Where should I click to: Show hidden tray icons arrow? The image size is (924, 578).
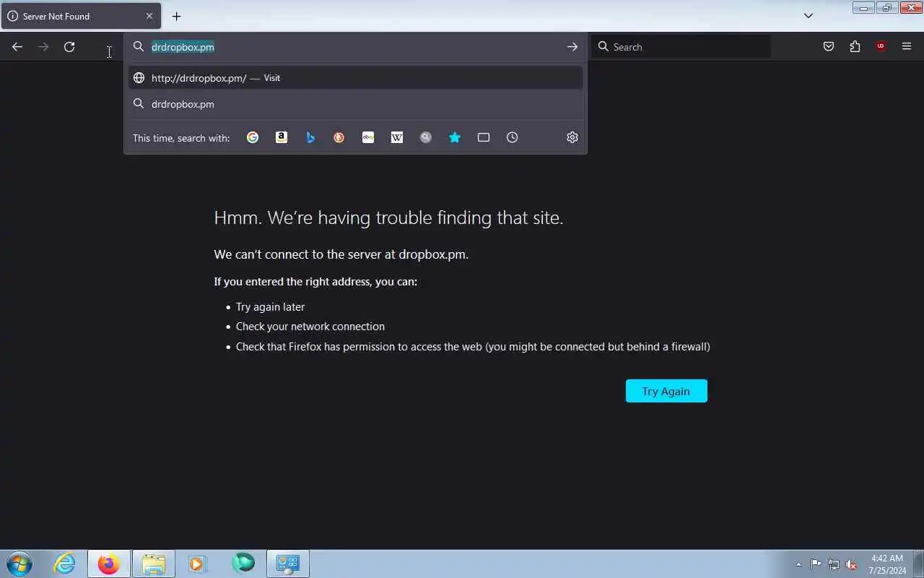pos(798,564)
